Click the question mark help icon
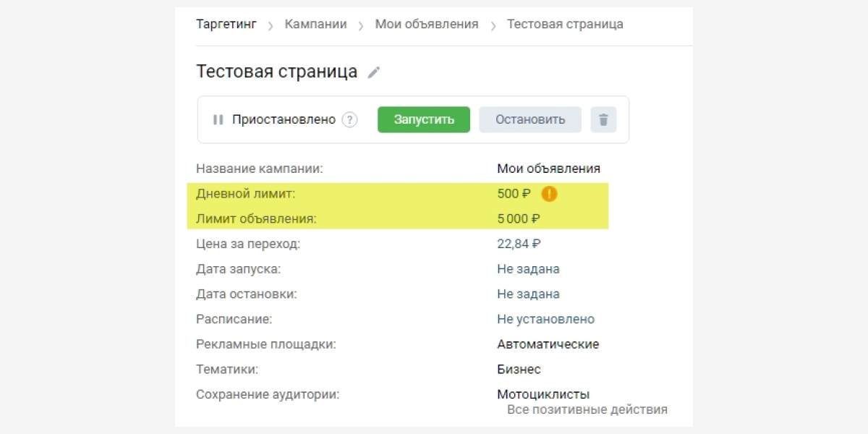This screenshot has width=868, height=434. tap(350, 120)
